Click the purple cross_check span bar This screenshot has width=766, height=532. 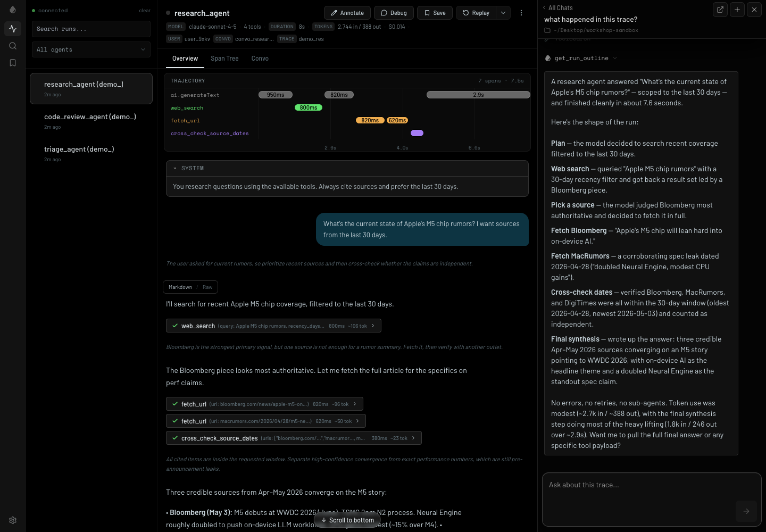(417, 133)
